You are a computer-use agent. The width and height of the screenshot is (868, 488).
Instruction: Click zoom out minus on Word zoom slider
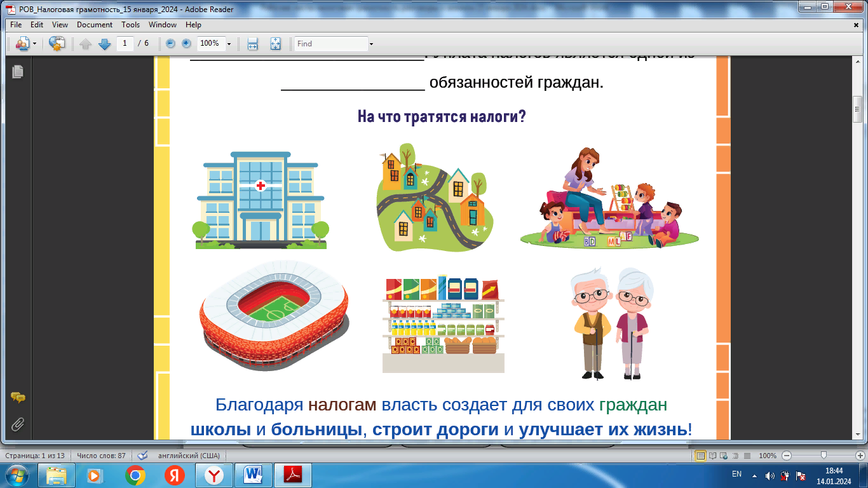click(x=787, y=456)
